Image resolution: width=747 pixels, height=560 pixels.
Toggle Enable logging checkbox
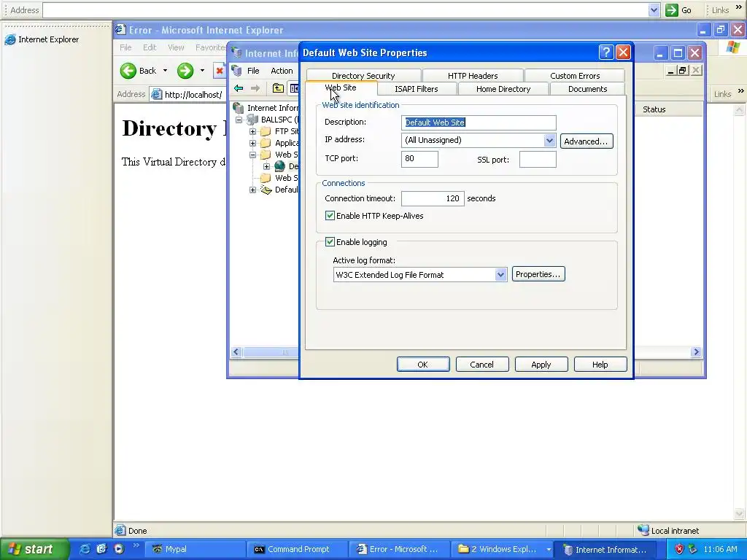[330, 242]
